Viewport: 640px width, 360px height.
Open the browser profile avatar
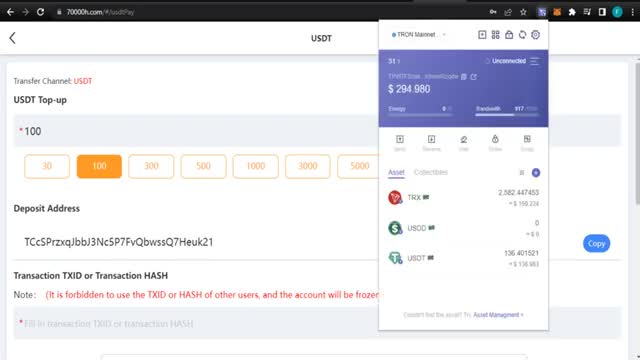pos(617,12)
